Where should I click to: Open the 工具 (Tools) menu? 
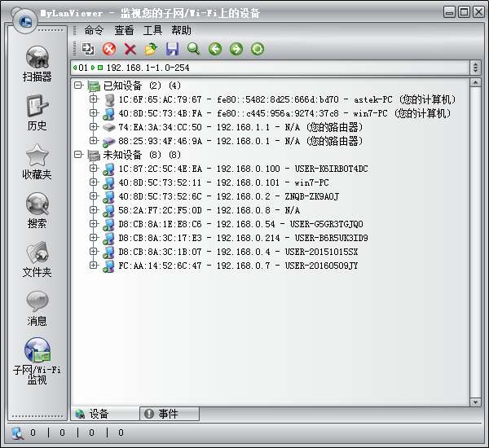(x=152, y=30)
